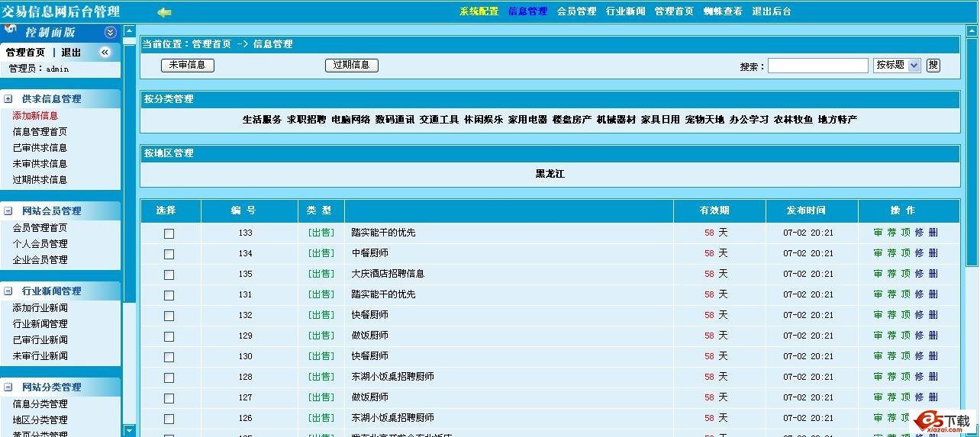Open 会员管理 in top menu
Viewport: 980px width, 437px height.
[576, 11]
